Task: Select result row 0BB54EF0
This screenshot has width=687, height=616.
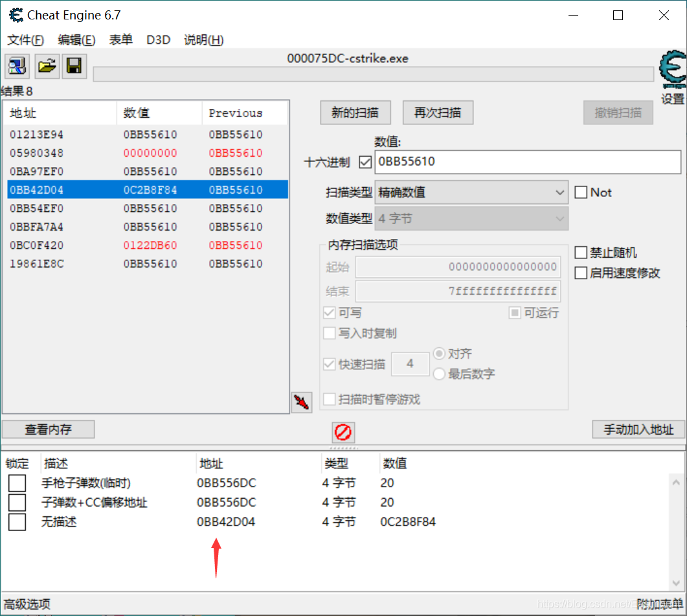Action: coord(147,209)
